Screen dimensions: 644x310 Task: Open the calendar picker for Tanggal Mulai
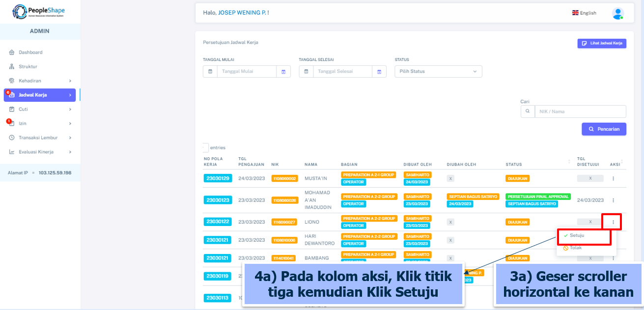[x=283, y=72]
